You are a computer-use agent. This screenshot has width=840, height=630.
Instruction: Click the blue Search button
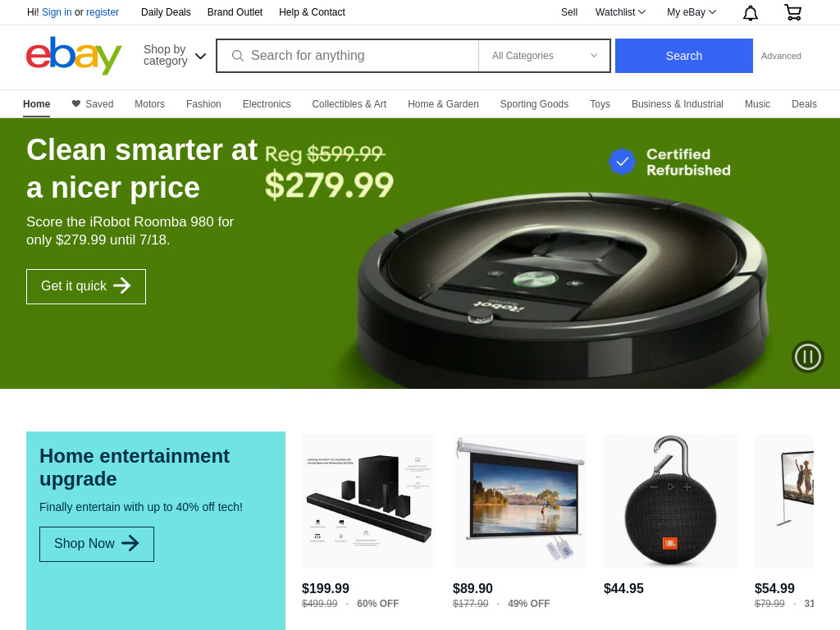click(x=683, y=56)
